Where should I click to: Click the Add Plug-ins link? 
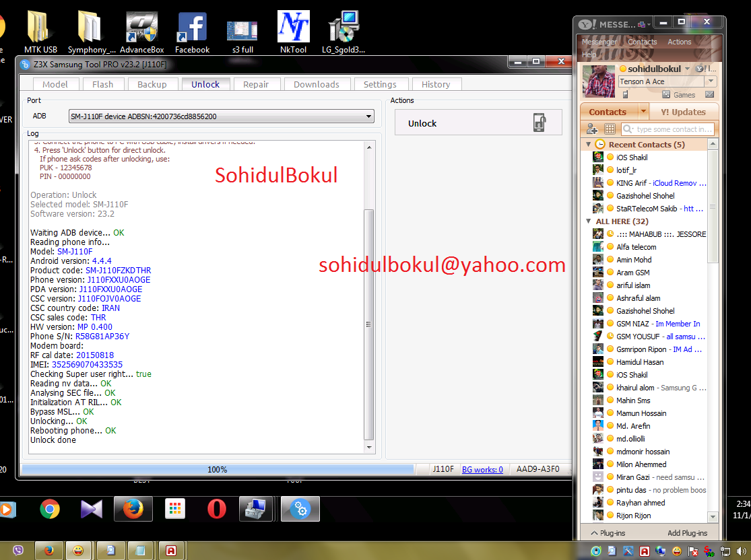[x=687, y=532]
